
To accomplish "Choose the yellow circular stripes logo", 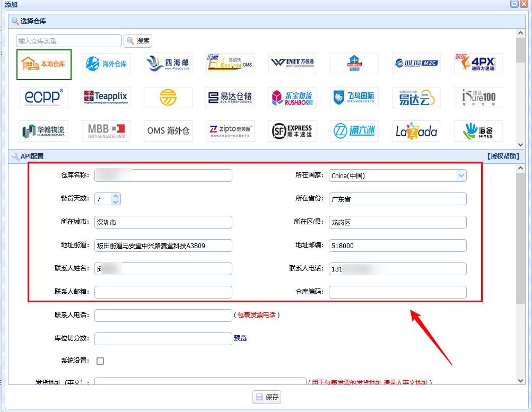I will (x=168, y=98).
